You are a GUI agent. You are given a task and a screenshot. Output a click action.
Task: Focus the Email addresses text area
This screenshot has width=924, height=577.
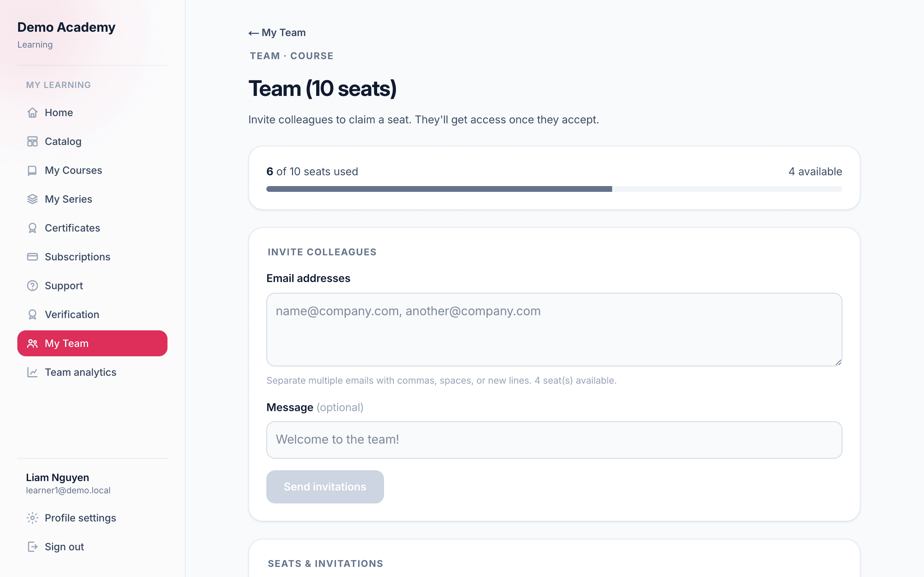point(554,329)
